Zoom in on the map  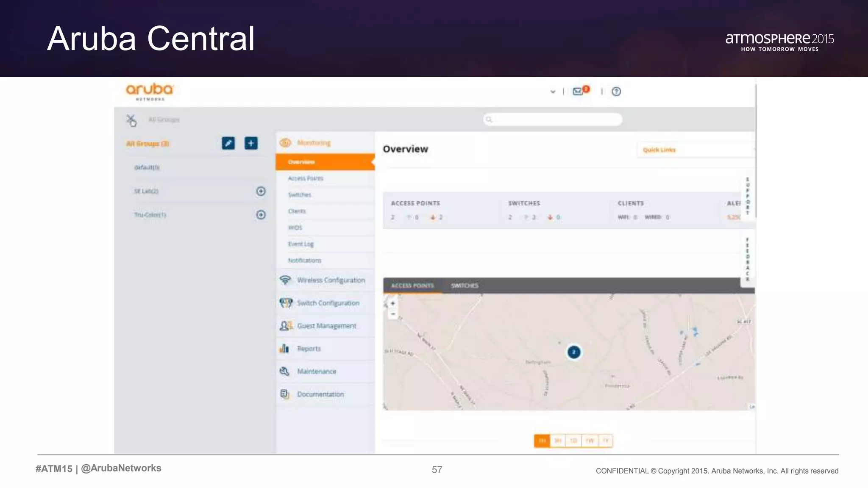point(393,303)
